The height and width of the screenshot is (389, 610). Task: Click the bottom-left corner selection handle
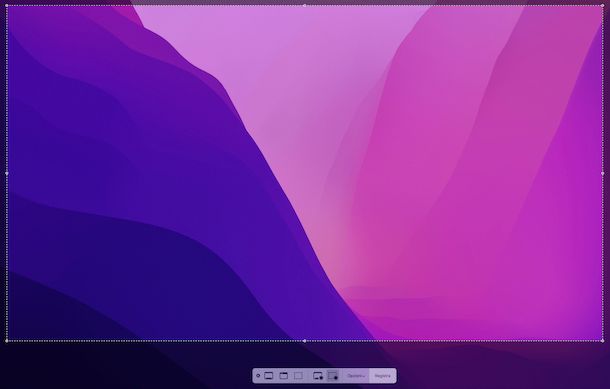coord(7,341)
